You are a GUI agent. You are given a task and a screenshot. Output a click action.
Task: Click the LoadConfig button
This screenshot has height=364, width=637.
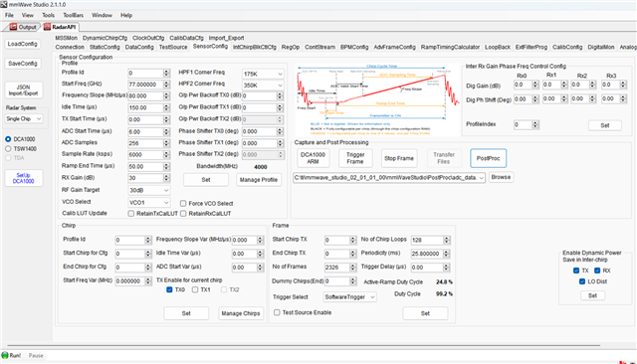(x=23, y=44)
